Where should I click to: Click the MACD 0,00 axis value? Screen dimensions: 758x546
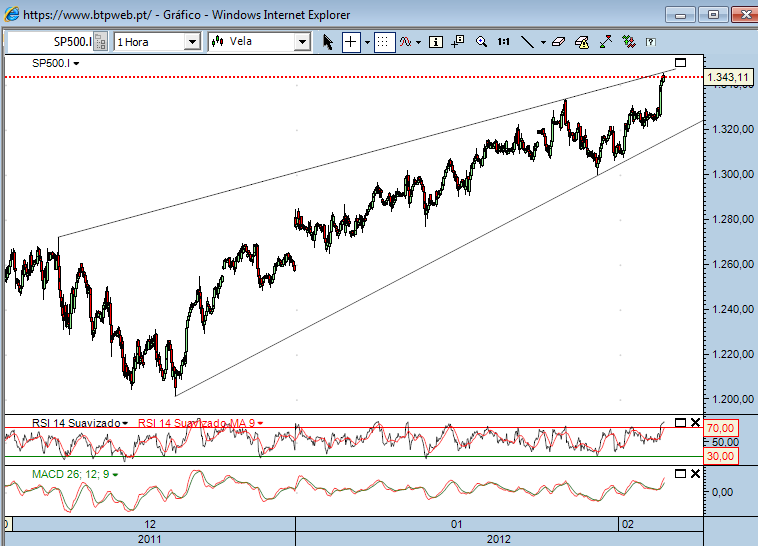(723, 492)
